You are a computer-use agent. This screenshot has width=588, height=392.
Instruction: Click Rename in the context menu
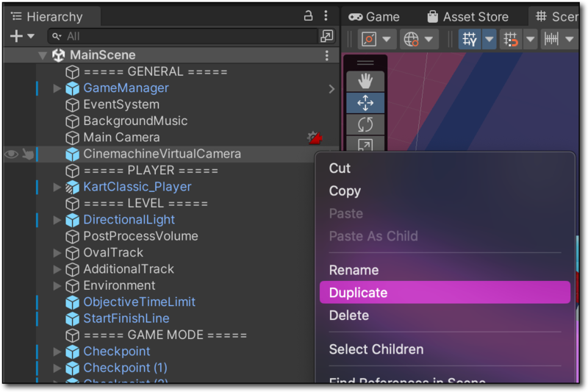click(x=354, y=270)
